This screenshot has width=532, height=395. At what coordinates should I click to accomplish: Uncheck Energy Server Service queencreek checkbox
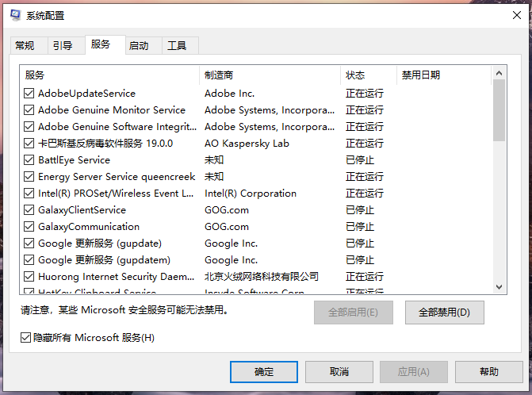click(29, 176)
